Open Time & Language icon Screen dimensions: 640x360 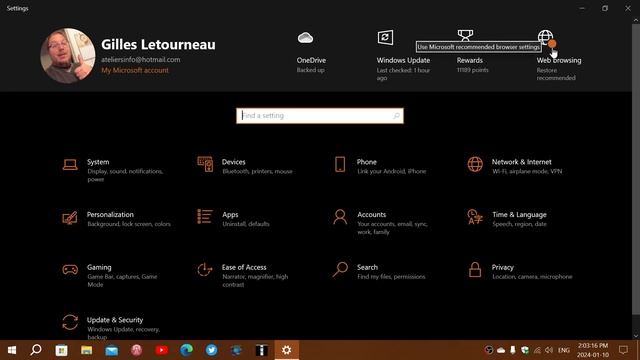tap(475, 217)
